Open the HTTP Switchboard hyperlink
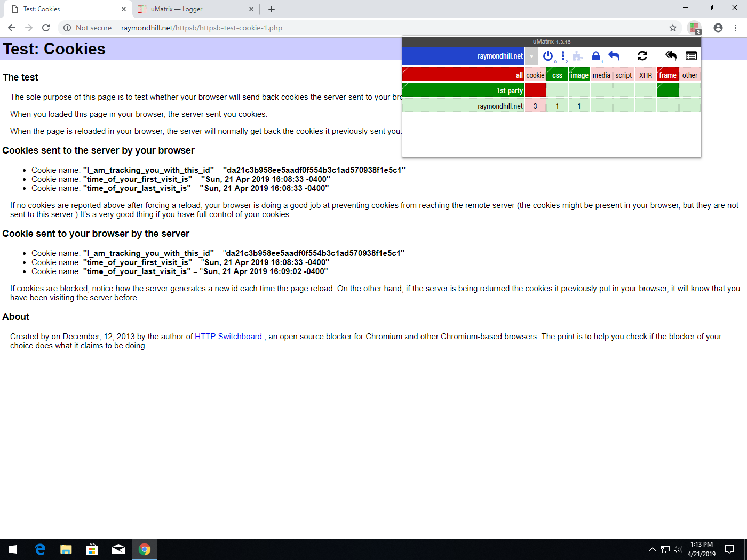This screenshot has width=747, height=560. click(x=228, y=336)
